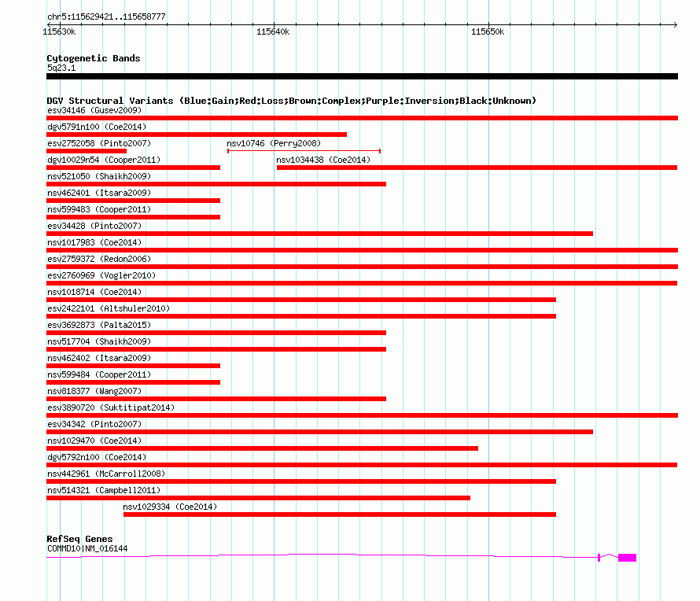Click the nsv1034438 (Coe2014) label

coord(323,160)
